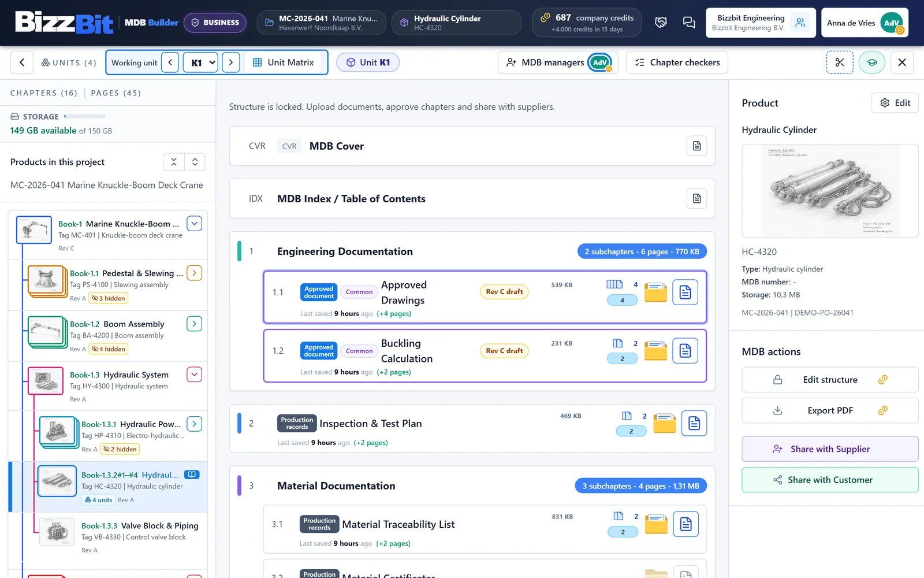The image size is (924, 578).
Task: Click Share with Supplier button
Action: tap(830, 449)
